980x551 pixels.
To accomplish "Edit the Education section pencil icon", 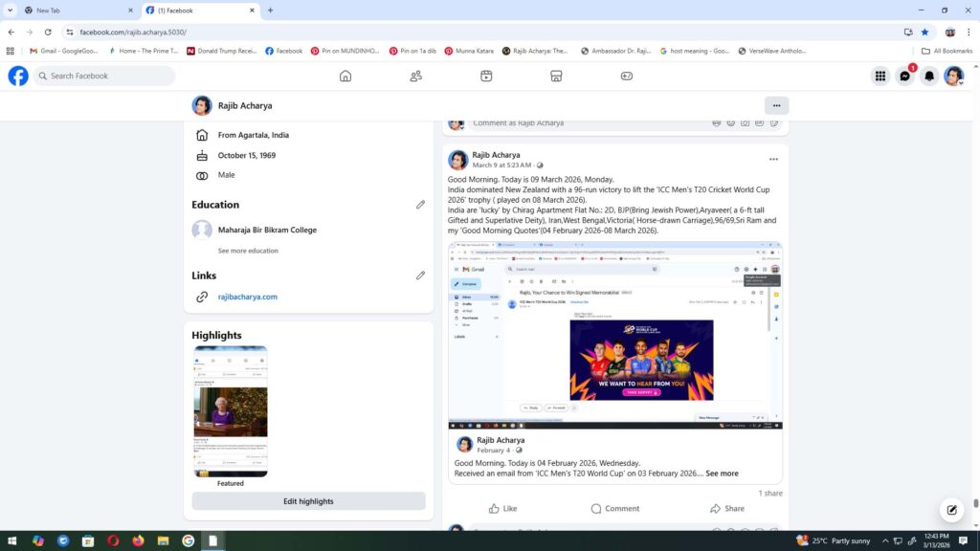I will point(420,205).
